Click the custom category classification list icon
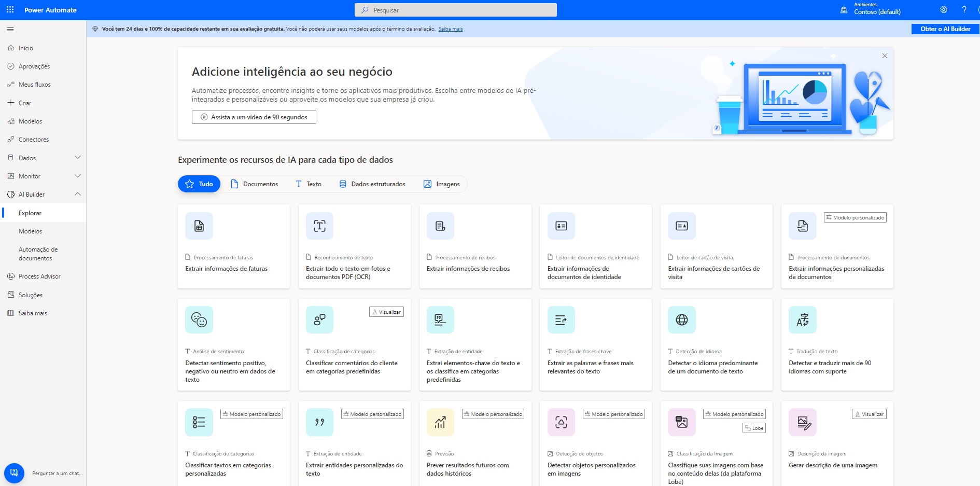The height and width of the screenshot is (486, 980). coord(199,422)
